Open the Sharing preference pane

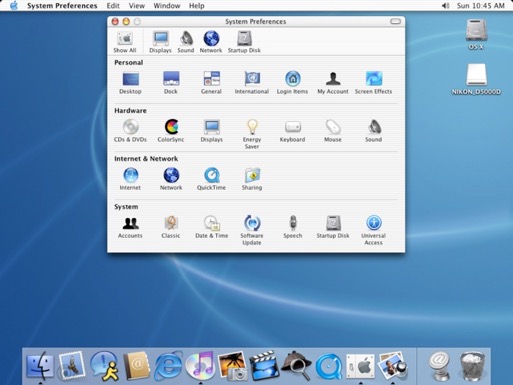click(252, 179)
